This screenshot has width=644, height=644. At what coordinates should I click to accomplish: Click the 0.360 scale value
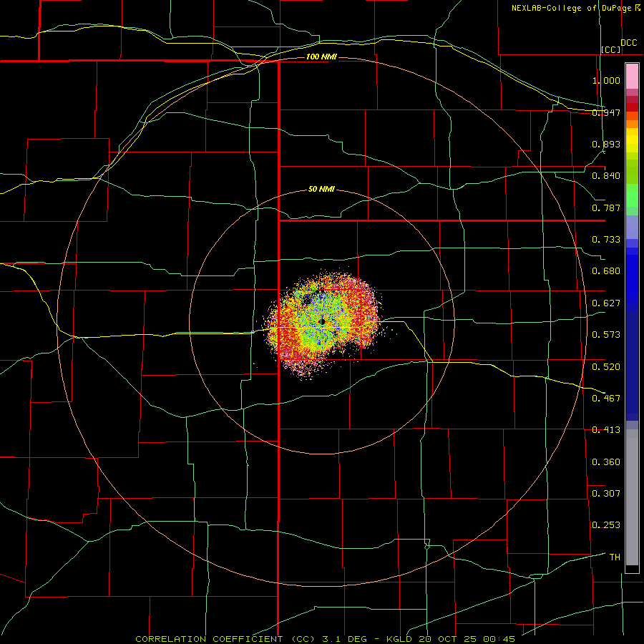point(606,462)
